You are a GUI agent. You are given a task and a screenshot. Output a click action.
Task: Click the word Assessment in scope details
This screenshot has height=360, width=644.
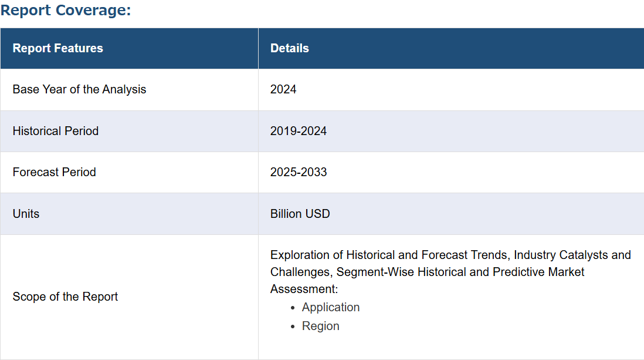(303, 290)
